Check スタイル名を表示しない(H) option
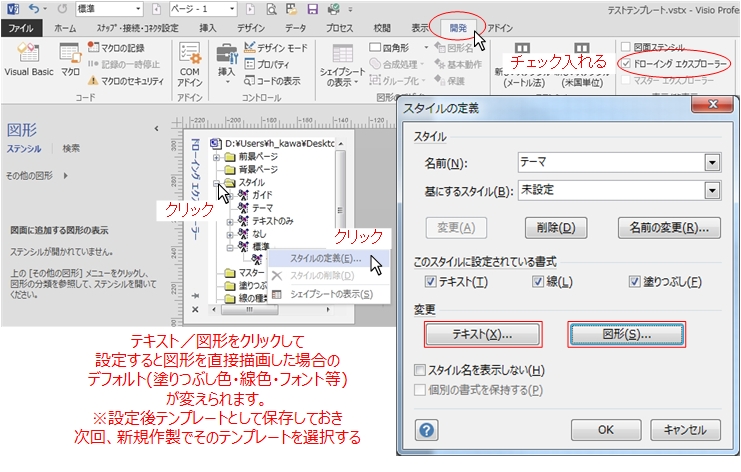Screen dimensions: 741x472 point(419,370)
